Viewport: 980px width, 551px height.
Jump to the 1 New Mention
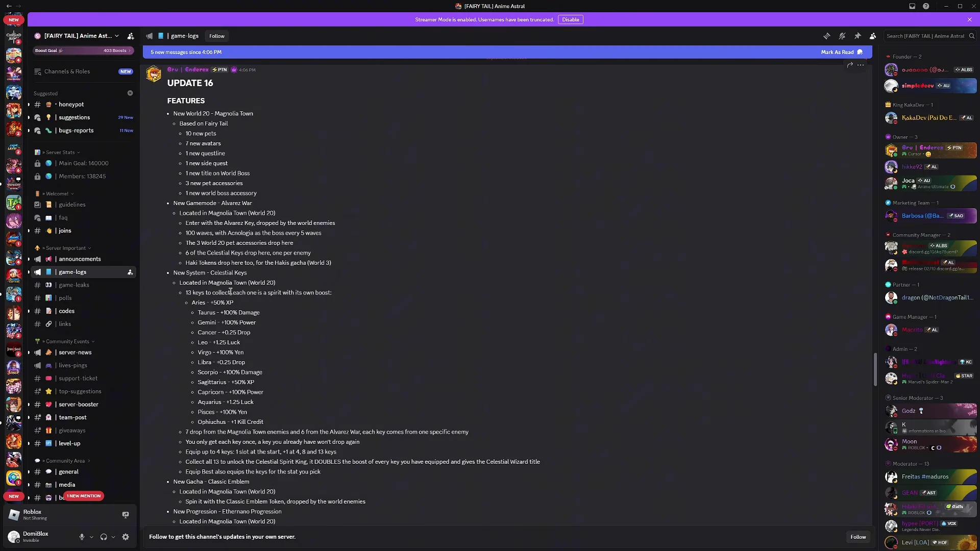click(x=84, y=496)
